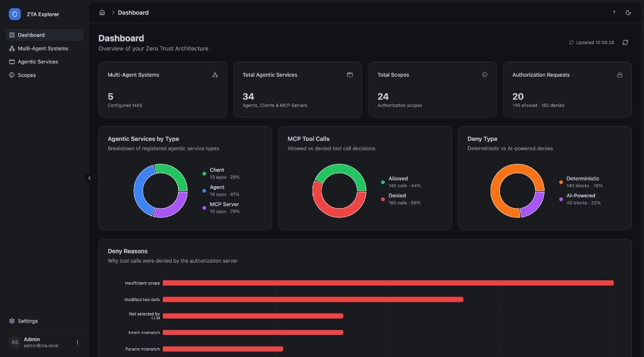Image resolution: width=644 pixels, height=357 pixels.
Task: Click the lock icon on Authorization Requests card
Action: tap(619, 75)
